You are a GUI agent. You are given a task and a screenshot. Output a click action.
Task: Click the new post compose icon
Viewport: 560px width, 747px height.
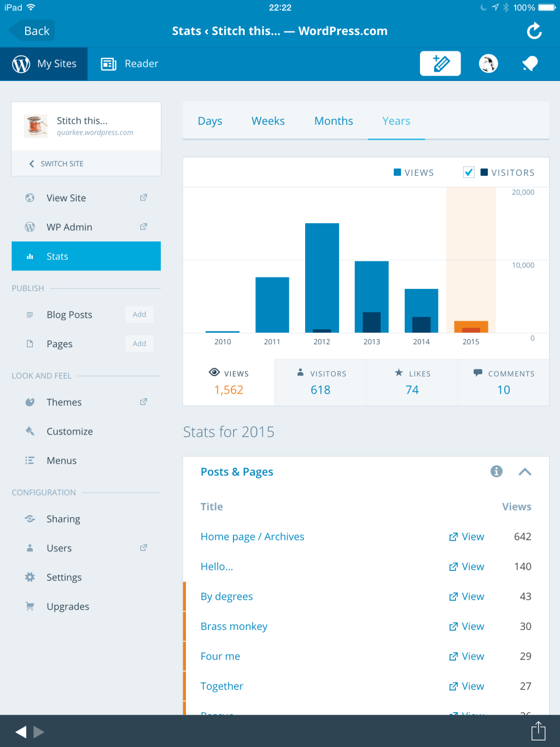[x=440, y=63]
